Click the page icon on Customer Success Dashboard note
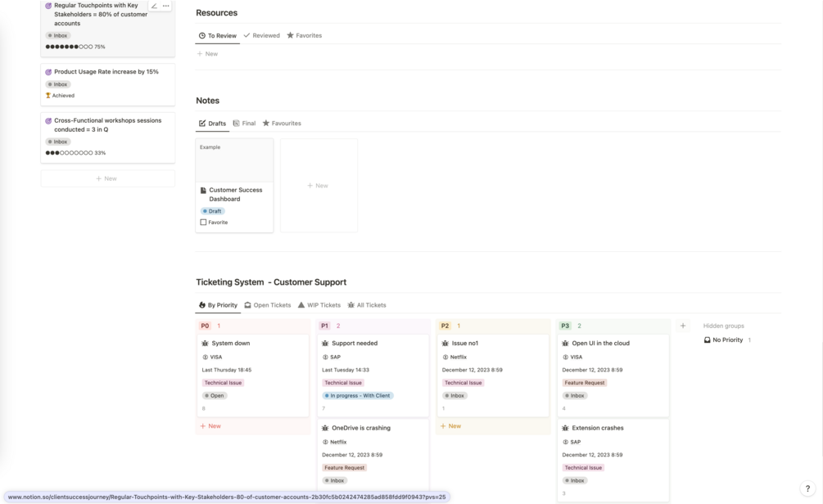 tap(203, 190)
